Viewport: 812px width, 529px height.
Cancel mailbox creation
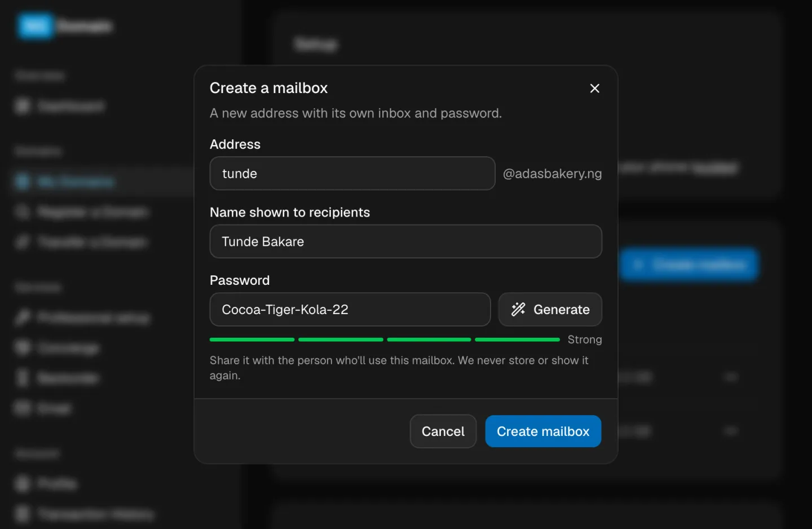443,431
